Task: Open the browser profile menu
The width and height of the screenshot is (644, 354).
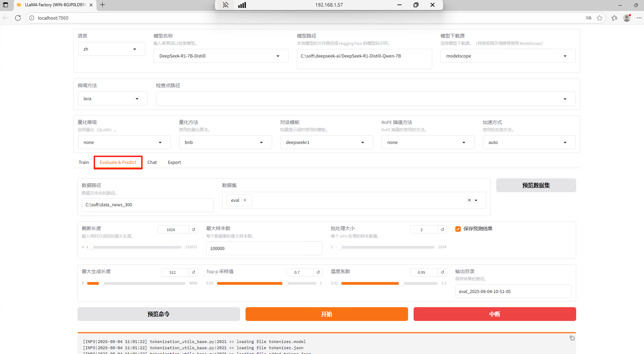Action: pyautogui.click(x=627, y=18)
